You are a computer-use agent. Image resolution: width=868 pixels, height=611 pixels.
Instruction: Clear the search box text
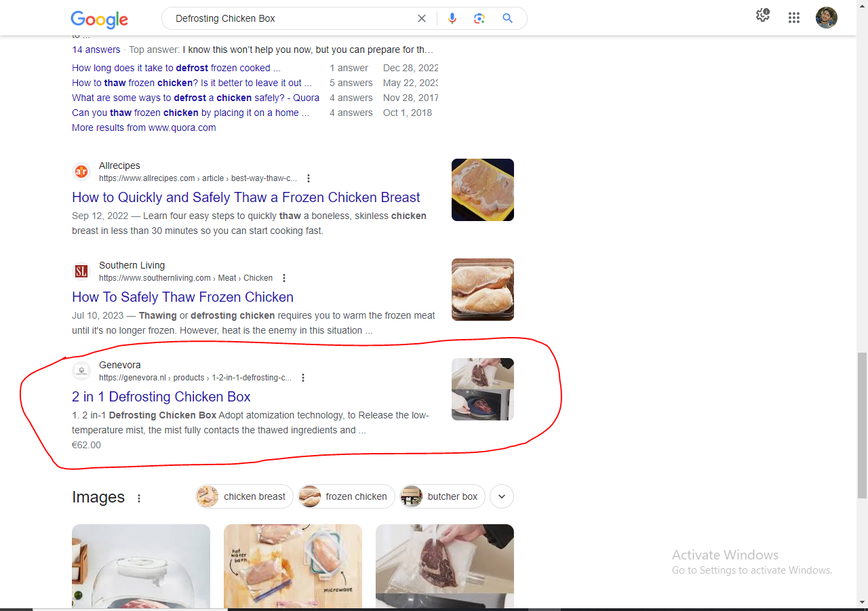(422, 18)
